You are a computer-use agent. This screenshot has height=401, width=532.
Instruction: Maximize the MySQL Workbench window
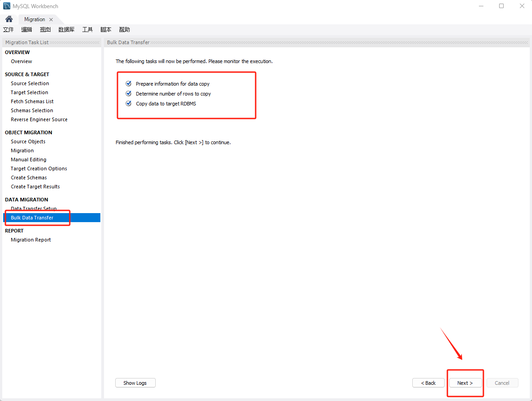pyautogui.click(x=501, y=6)
